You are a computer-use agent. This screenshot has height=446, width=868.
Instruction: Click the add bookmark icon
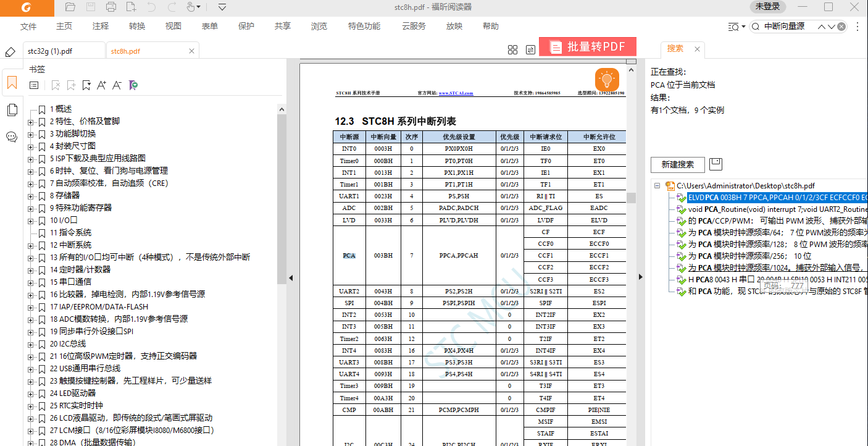[71, 85]
